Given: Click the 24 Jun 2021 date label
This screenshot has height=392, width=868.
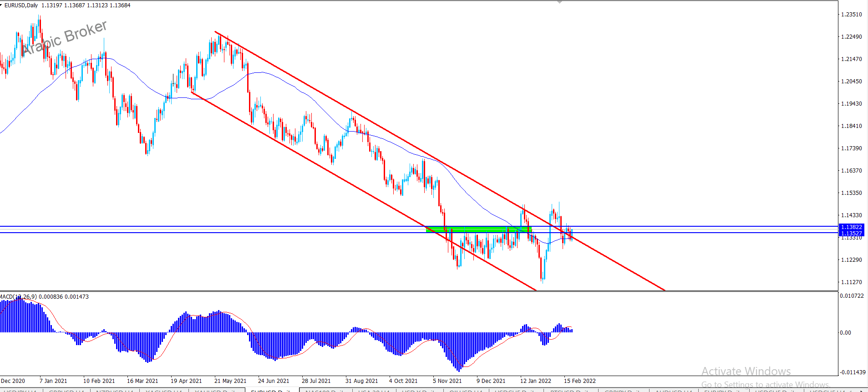Looking at the screenshot, I should [x=274, y=381].
